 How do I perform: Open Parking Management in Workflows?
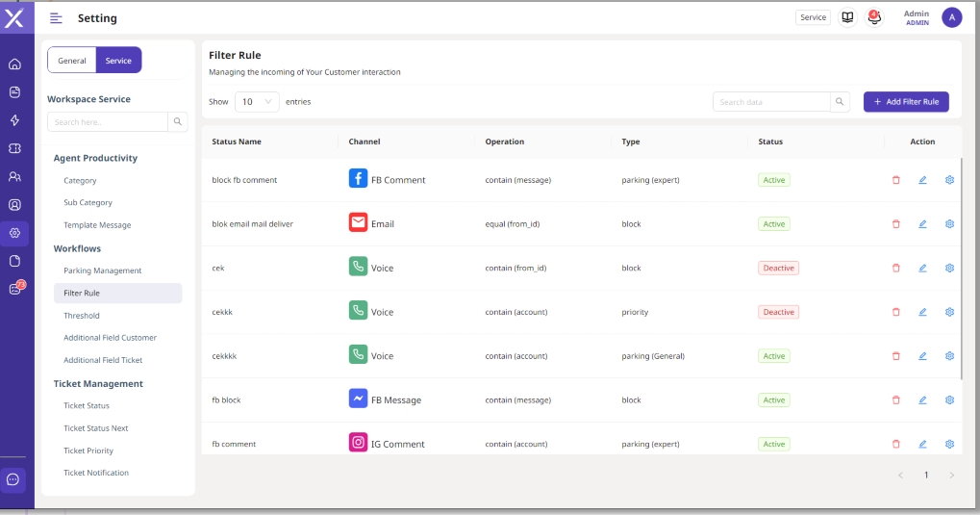tap(102, 270)
